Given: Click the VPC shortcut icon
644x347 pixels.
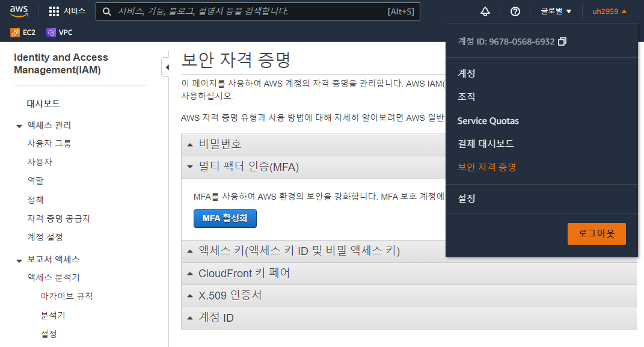Looking at the screenshot, I should 51,32.
